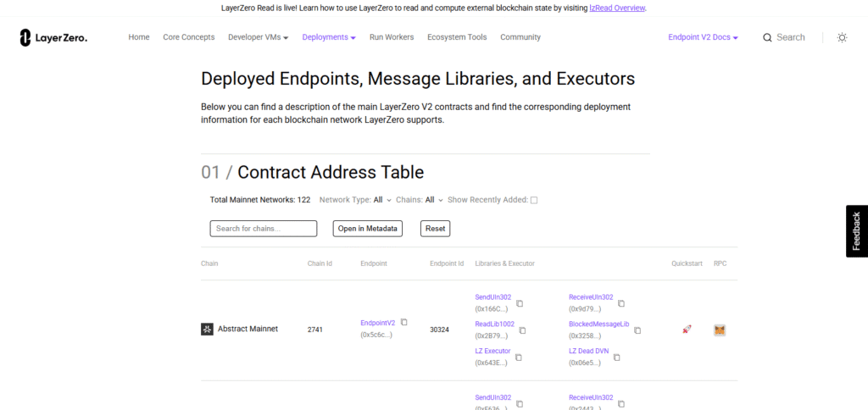Viewport: 868px width, 410px height.
Task: Copy the ReadLib1002 address
Action: coord(522,330)
